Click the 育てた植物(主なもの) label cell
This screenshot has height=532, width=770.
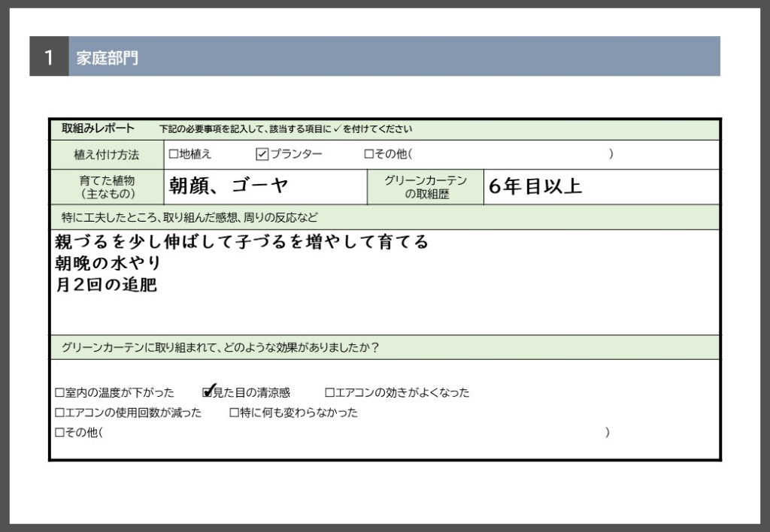[106, 187]
